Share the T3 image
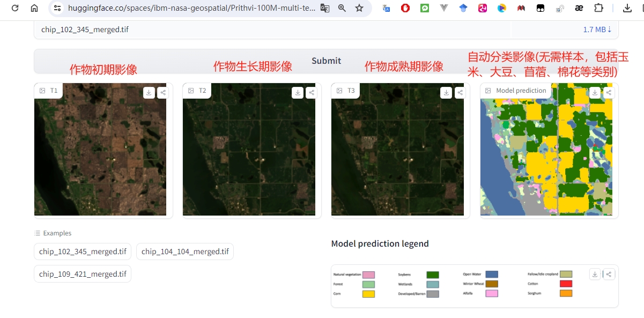This screenshot has width=644, height=318. tap(460, 92)
